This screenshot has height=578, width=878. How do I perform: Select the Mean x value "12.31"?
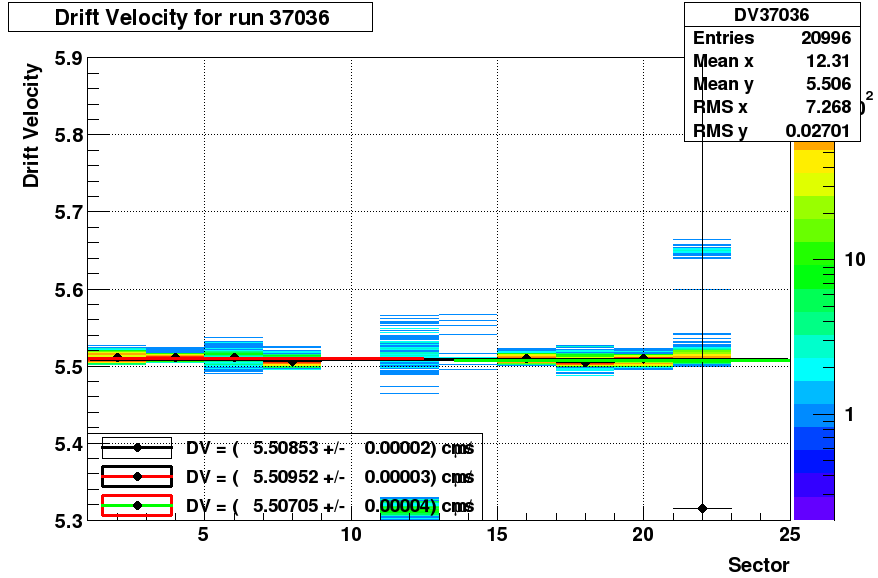pyautogui.click(x=828, y=61)
